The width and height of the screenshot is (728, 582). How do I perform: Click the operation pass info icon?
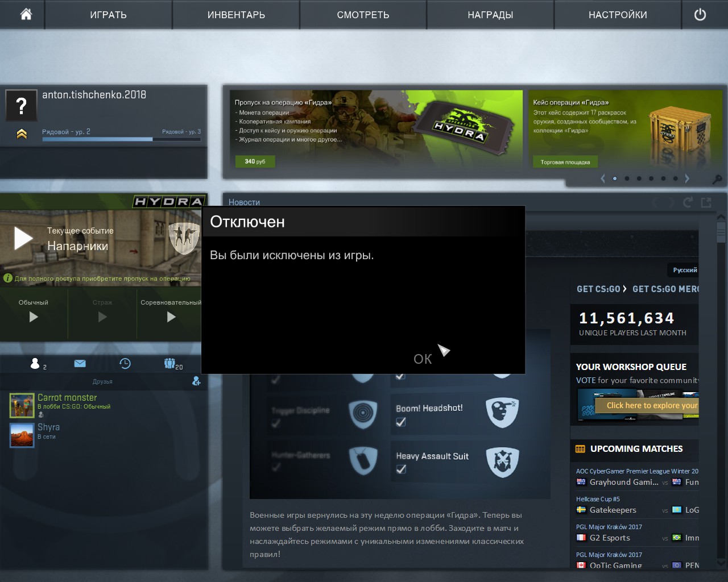click(8, 278)
